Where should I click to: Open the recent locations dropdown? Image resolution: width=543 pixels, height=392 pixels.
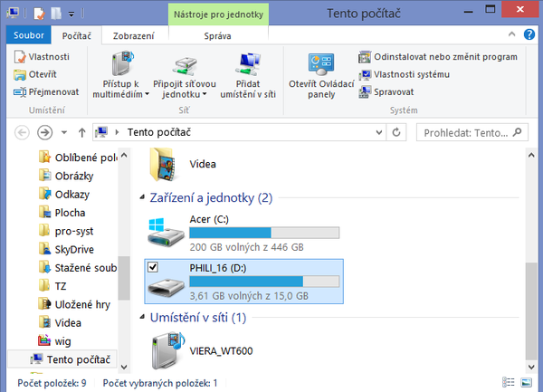(x=64, y=132)
